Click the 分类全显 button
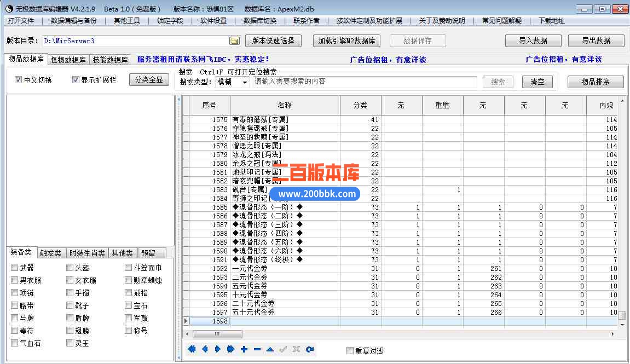This screenshot has height=364, width=630. point(149,79)
